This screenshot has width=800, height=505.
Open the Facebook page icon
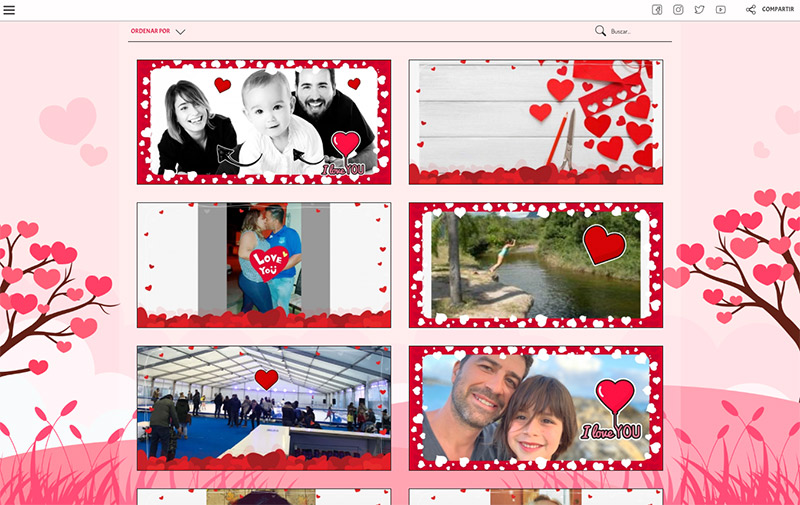point(657,10)
